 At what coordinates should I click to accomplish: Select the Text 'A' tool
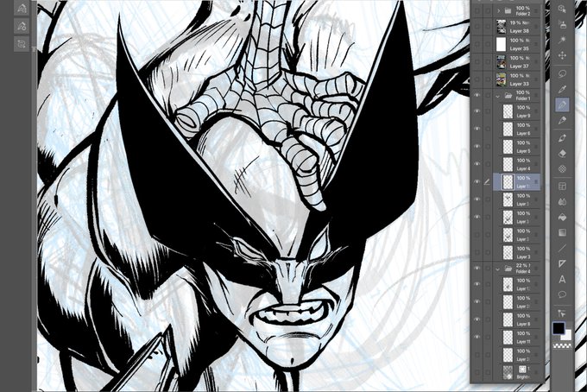(562, 279)
